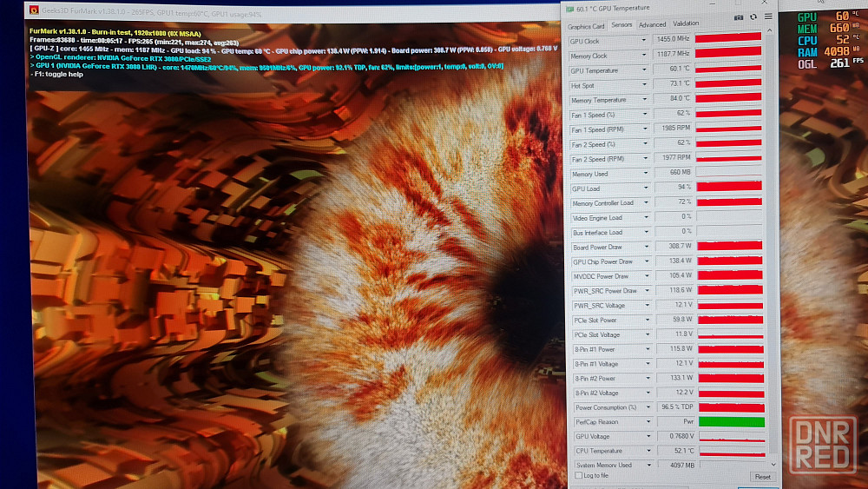Click the 96.5 % TDP value

coord(675,407)
